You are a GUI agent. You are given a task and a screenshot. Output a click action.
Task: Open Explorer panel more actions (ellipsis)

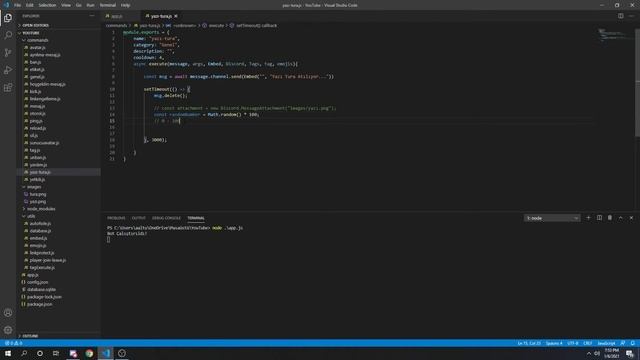92,16
